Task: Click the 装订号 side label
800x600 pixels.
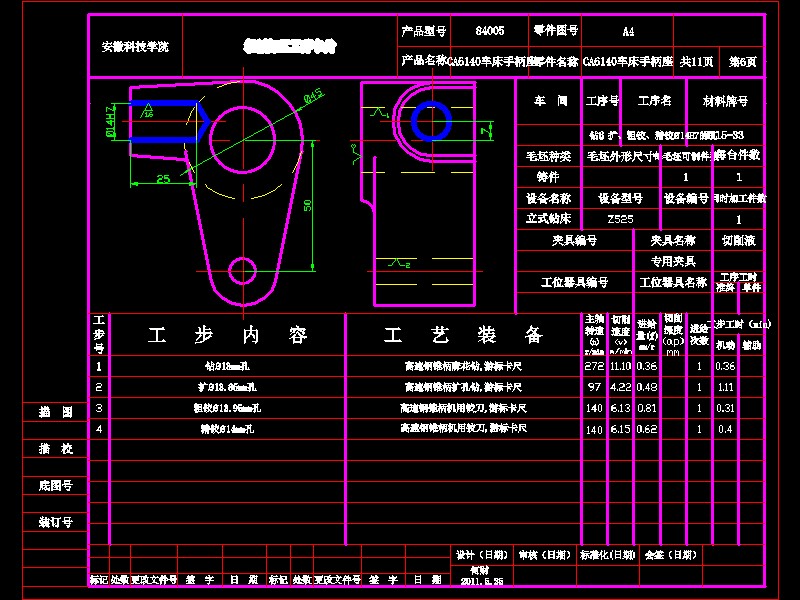Action: tap(56, 522)
